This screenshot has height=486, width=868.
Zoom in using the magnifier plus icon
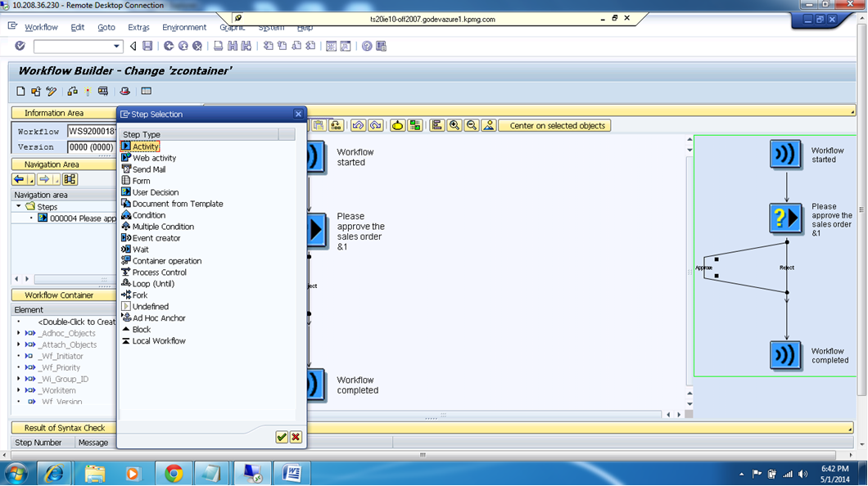[x=454, y=125]
